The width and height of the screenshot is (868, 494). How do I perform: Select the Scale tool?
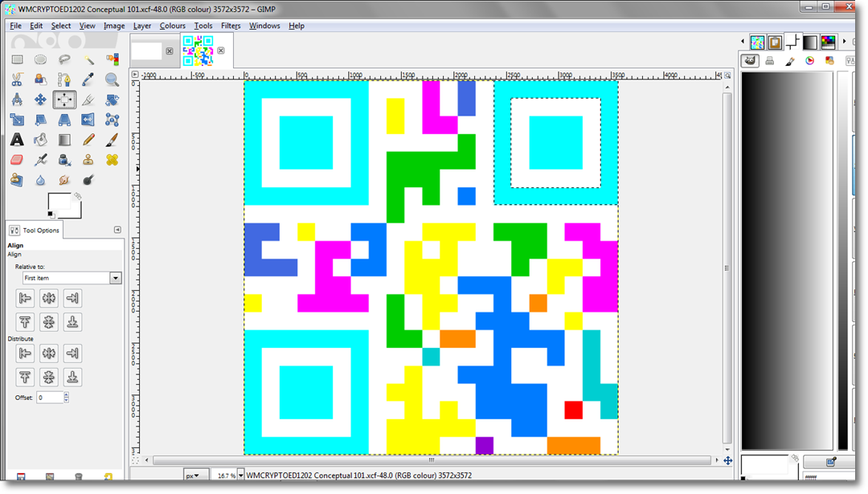17,120
